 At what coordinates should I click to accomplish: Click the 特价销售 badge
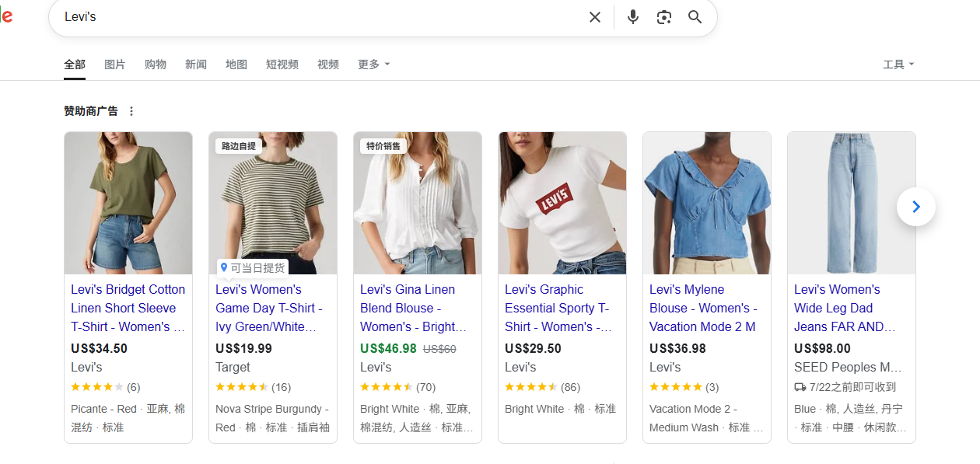383,146
